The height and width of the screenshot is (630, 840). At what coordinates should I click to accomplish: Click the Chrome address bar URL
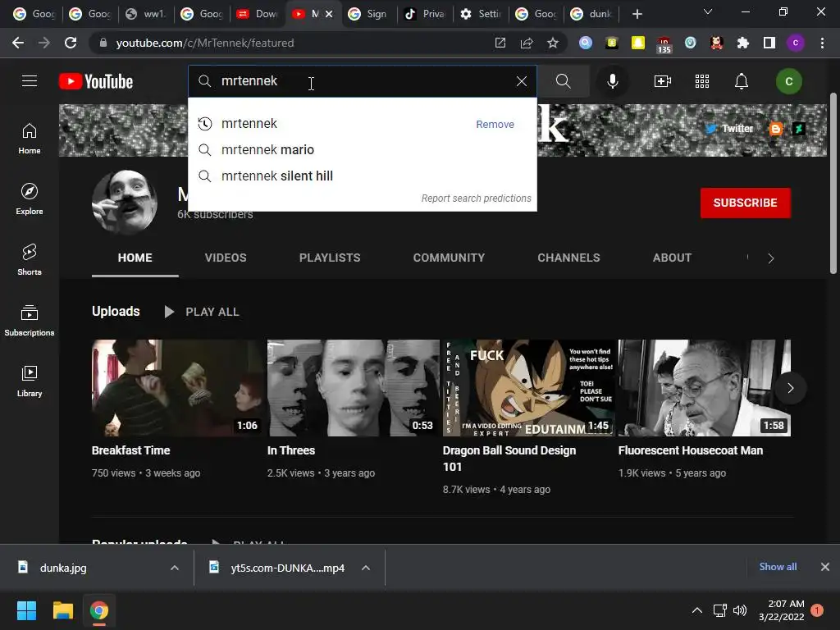coord(204,43)
